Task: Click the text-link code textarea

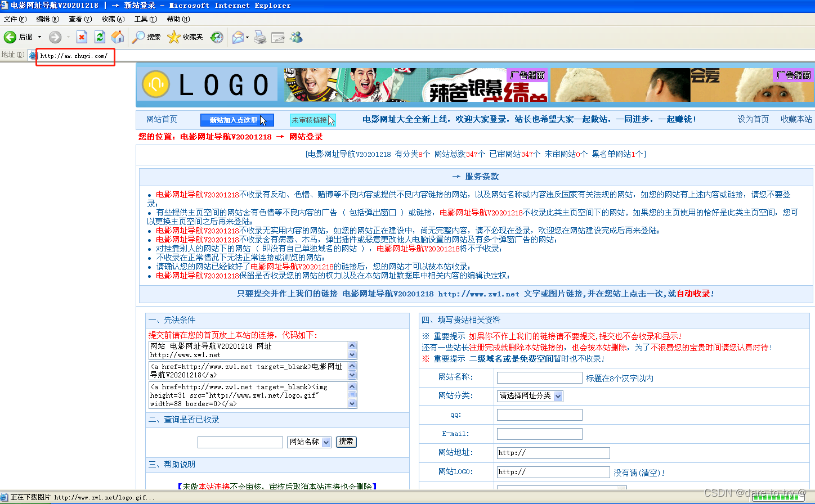Action: pos(253,371)
